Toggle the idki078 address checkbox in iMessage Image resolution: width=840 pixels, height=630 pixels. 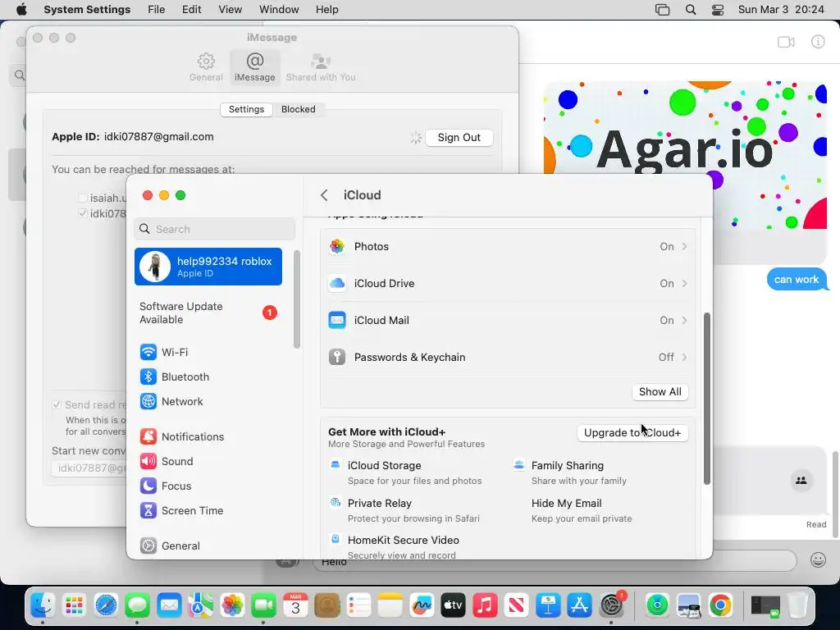click(83, 213)
